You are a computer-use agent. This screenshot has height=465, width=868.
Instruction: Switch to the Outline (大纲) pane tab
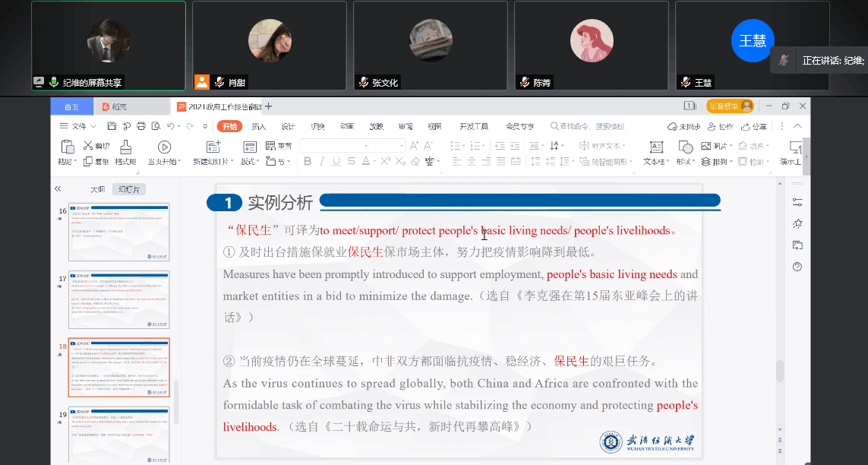point(98,189)
